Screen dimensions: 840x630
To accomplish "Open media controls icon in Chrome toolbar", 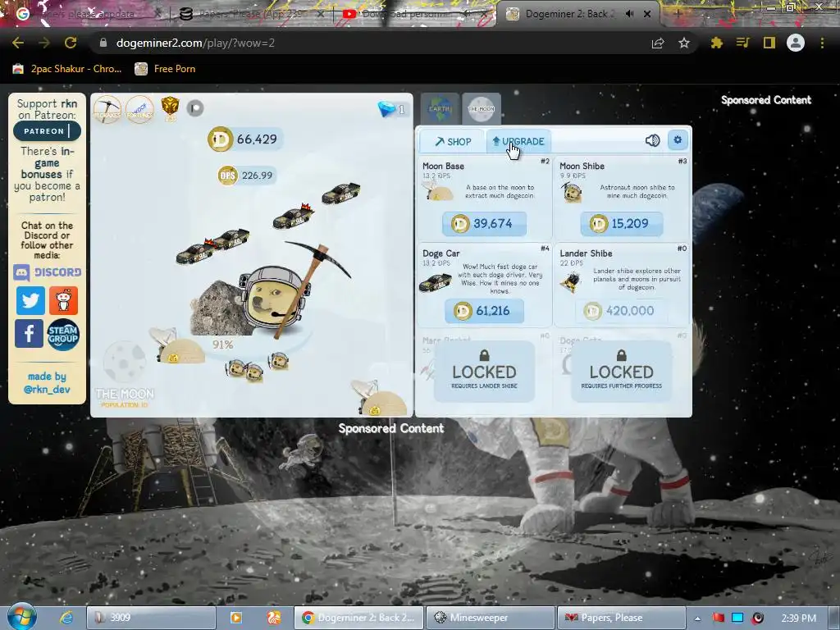I will coord(742,43).
